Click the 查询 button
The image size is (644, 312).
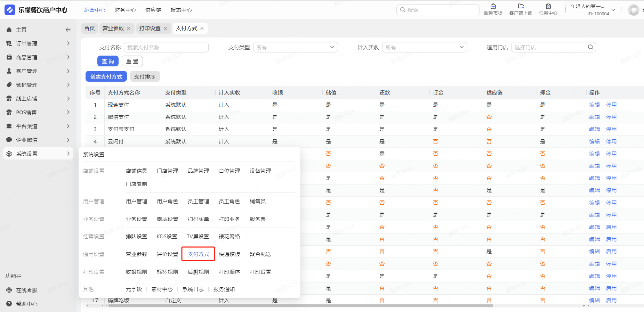[x=108, y=61]
